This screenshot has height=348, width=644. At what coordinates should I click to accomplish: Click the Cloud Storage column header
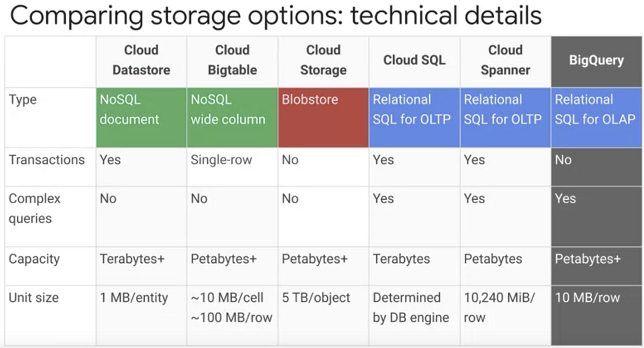coord(323,60)
